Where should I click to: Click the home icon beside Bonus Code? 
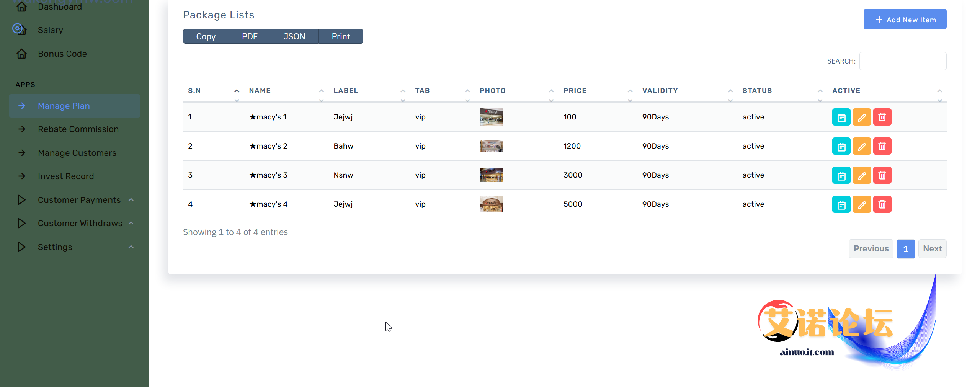22,54
